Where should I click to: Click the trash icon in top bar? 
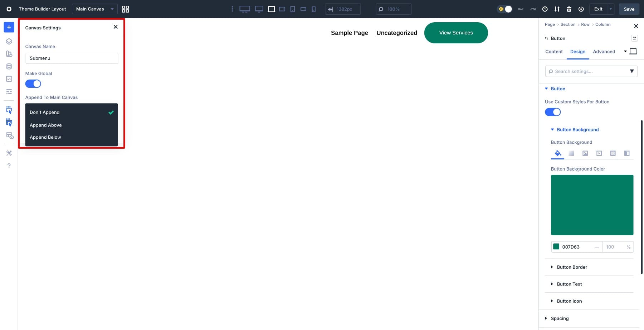[x=569, y=9]
